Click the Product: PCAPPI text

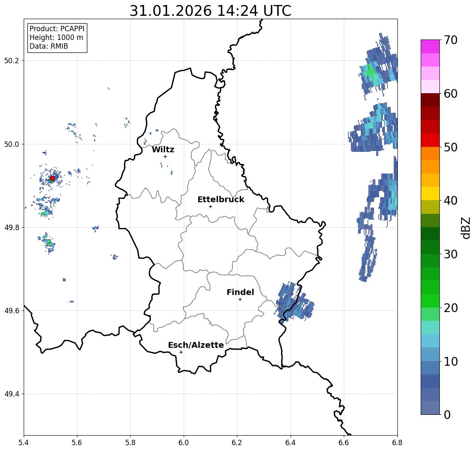click(57, 29)
